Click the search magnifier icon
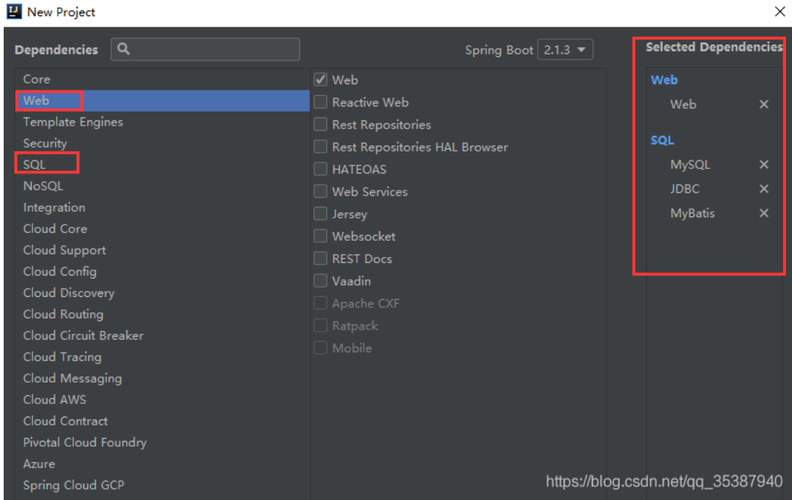 click(123, 49)
